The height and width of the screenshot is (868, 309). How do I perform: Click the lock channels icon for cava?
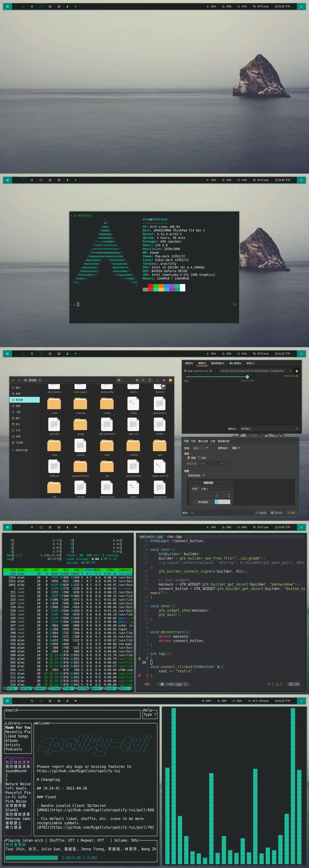[297, 371]
